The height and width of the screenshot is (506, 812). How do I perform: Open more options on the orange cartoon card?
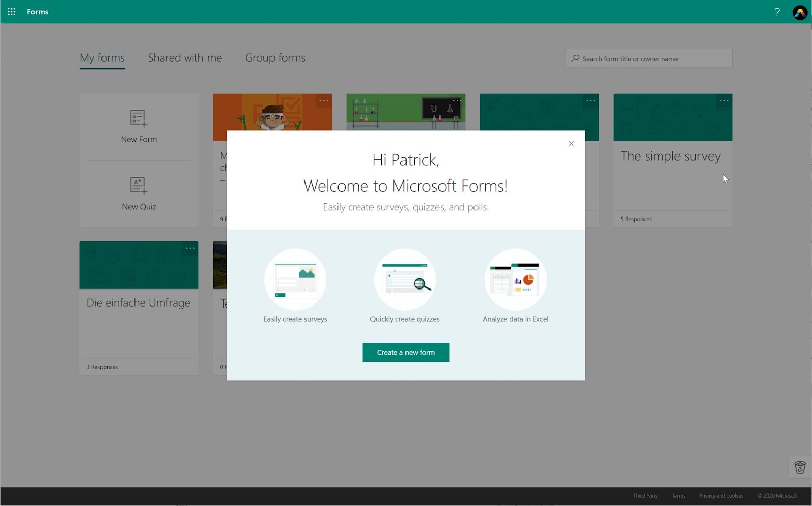point(324,100)
